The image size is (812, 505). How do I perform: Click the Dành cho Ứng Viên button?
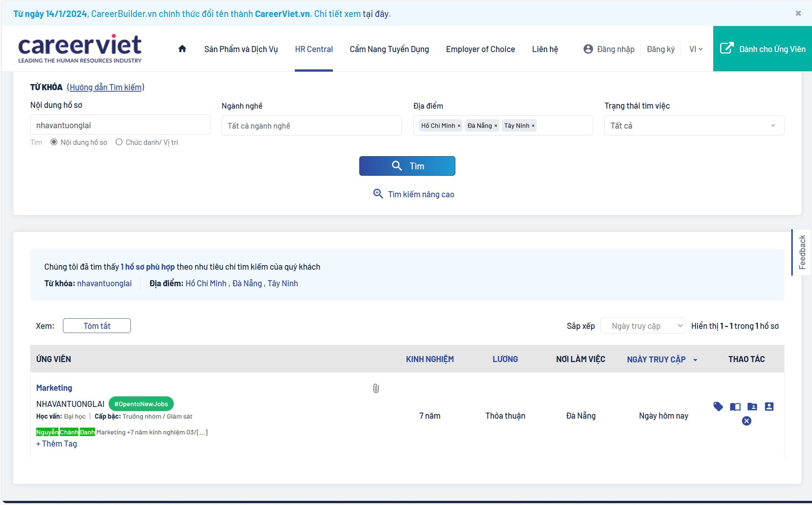coord(762,49)
